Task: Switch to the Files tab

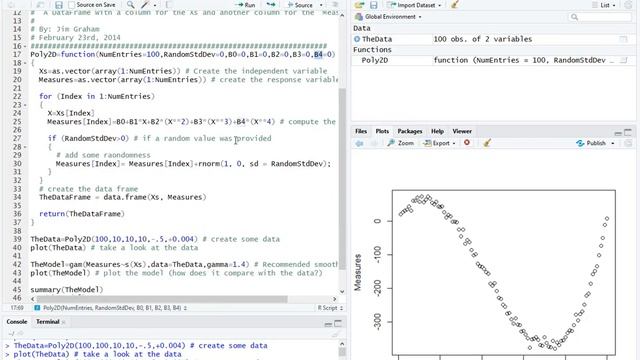Action: click(361, 131)
